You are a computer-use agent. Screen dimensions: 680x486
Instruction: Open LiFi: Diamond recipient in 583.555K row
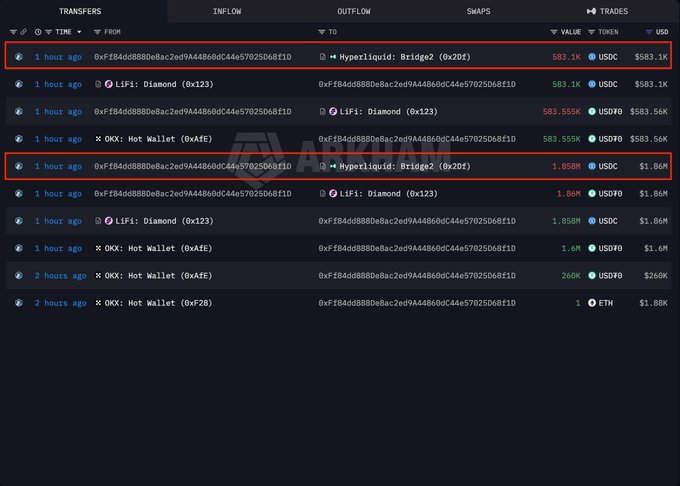point(389,111)
